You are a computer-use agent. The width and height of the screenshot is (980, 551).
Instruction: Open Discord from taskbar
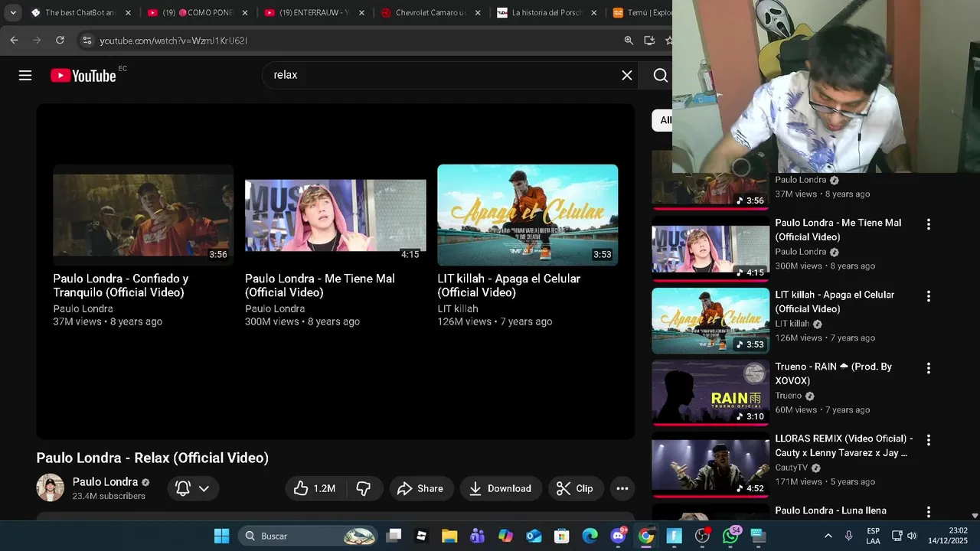point(618,536)
